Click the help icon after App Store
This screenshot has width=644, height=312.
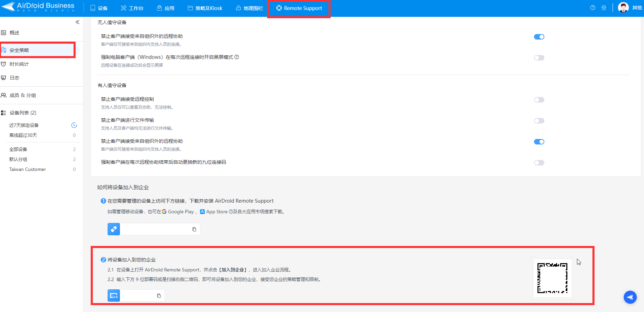point(231,212)
